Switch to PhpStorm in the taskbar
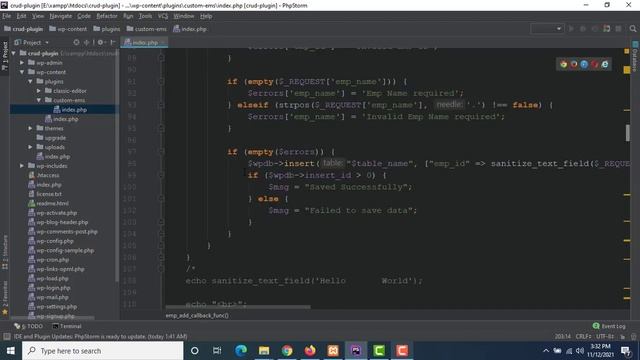Image resolution: width=640 pixels, height=360 pixels. [356, 351]
